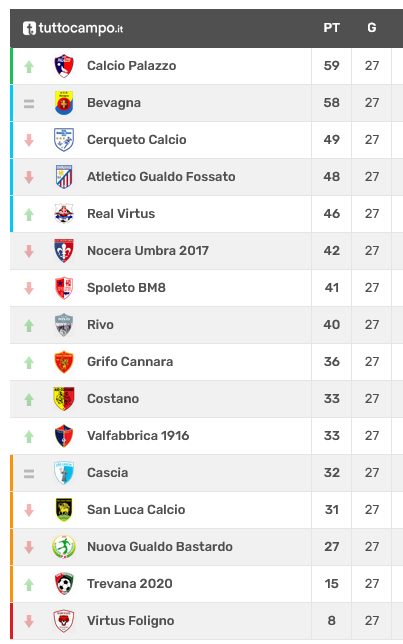Image resolution: width=403 pixels, height=644 pixels.
Task: Click the Cerqueto Calcio shield logo
Action: click(64, 140)
